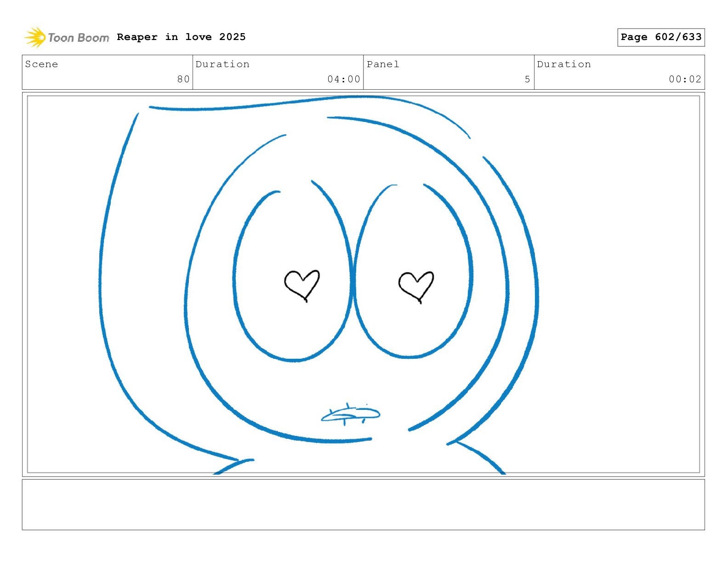Click the character's sketched mouth
Viewport: 728px width, 563px height.
tap(350, 414)
